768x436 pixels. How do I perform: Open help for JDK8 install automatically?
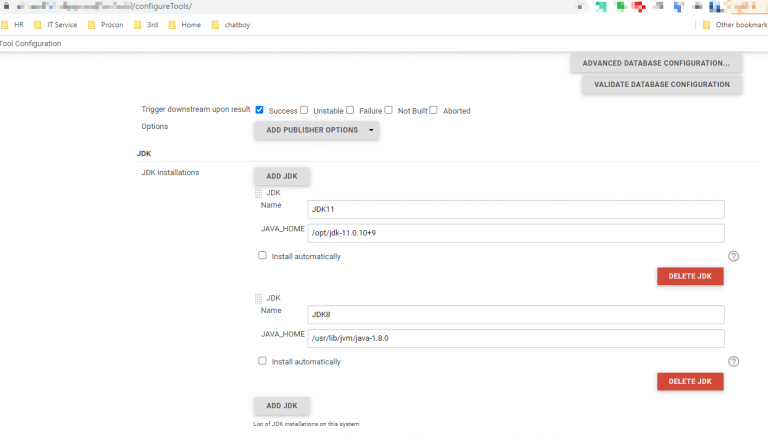733,362
